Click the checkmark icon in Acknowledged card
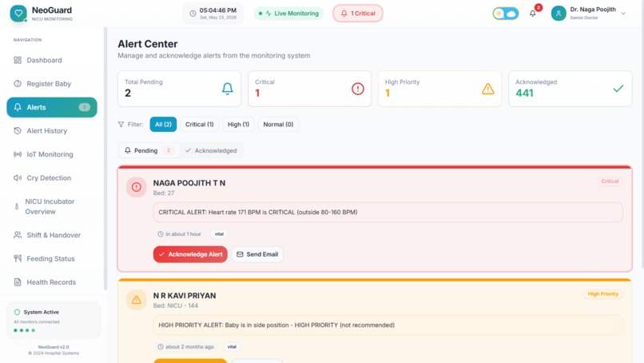This screenshot has width=644, height=363. 618,89
